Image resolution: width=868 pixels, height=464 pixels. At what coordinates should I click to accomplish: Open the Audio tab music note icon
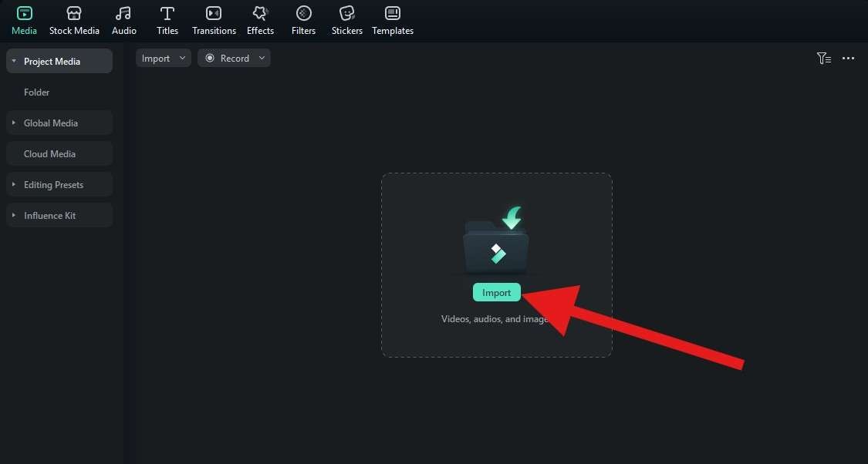click(123, 13)
